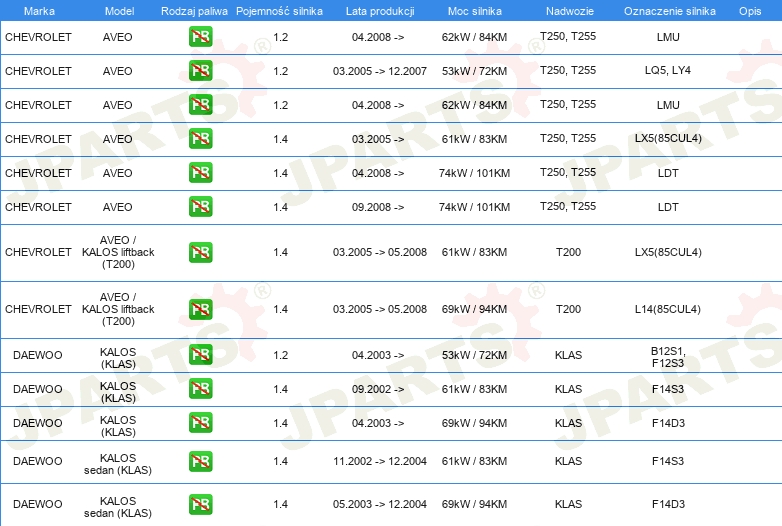This screenshot has width=782, height=526.
Task: Click the Model column header
Action: [119, 11]
